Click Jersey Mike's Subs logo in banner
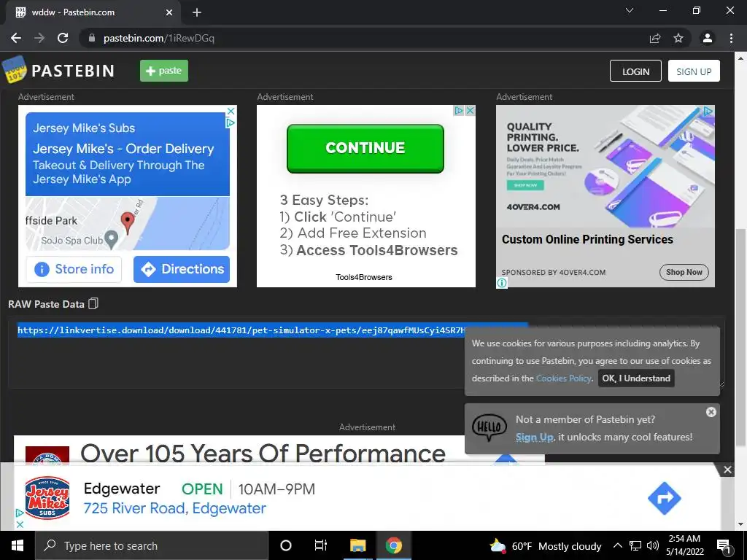The width and height of the screenshot is (747, 560). (47, 497)
